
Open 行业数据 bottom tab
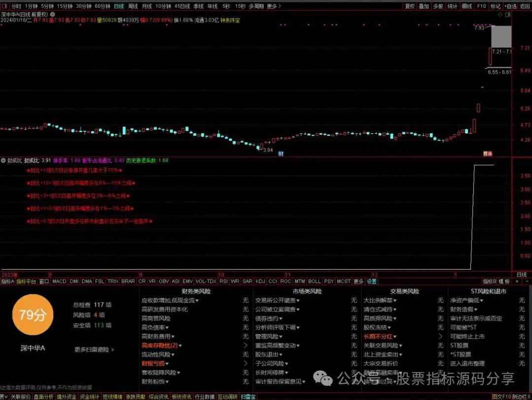click(204, 397)
